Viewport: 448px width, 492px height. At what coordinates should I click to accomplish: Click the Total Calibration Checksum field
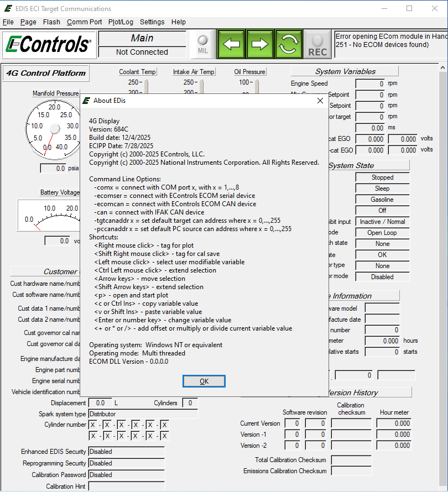point(351,460)
